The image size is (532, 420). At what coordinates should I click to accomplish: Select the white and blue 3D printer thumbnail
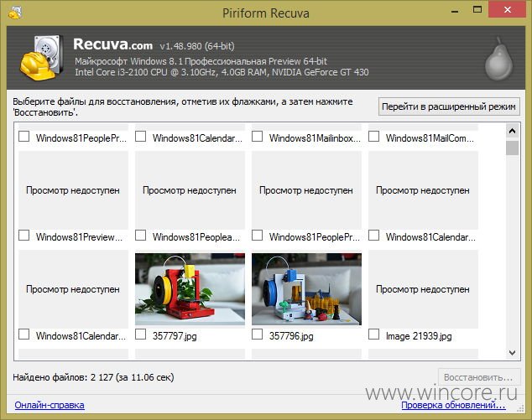click(307, 289)
